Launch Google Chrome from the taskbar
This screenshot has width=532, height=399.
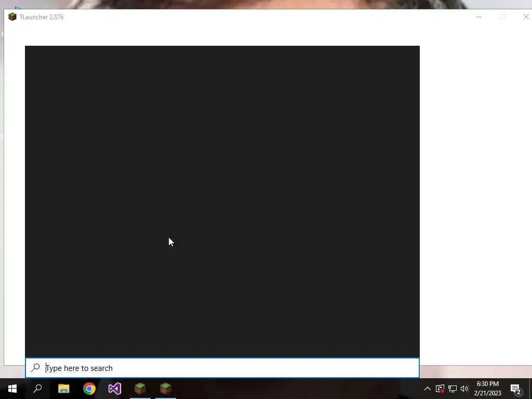click(x=89, y=389)
